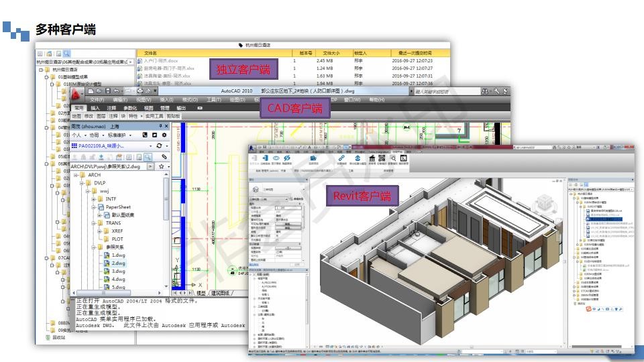Collapse the ARCH folder in the CAD tree

coord(76,175)
